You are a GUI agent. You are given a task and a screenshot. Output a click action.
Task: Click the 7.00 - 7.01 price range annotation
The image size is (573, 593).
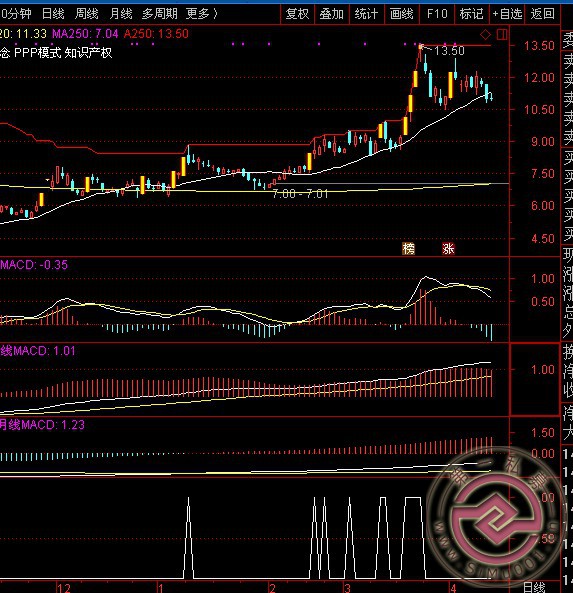pyautogui.click(x=300, y=194)
